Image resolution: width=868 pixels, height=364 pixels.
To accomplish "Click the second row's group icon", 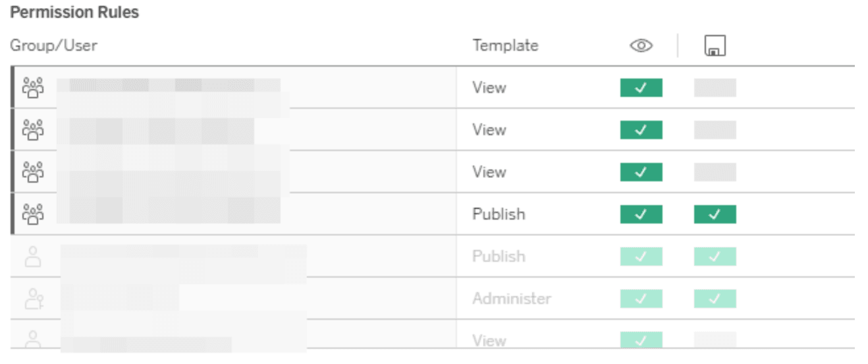I will click(33, 129).
